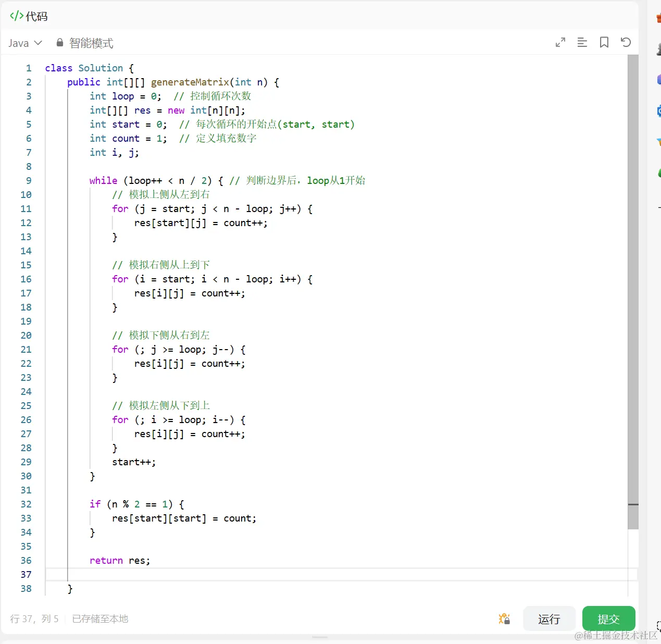The image size is (661, 644).
Task: Click the 'for (; i >= loop; i--)' line
Action: (x=179, y=419)
